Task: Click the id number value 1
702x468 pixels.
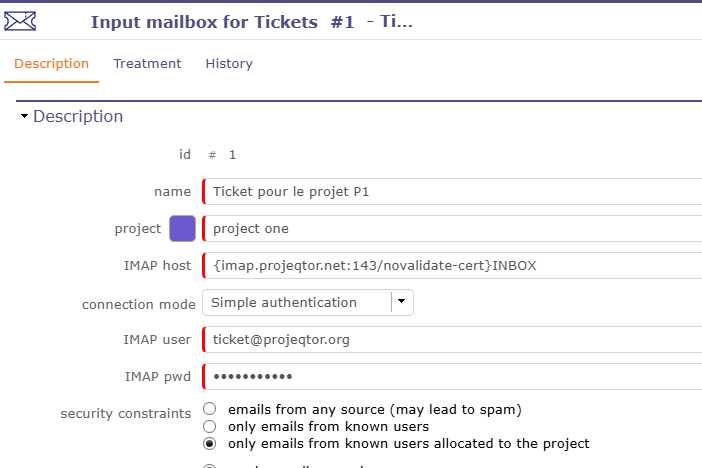Action: (x=232, y=155)
